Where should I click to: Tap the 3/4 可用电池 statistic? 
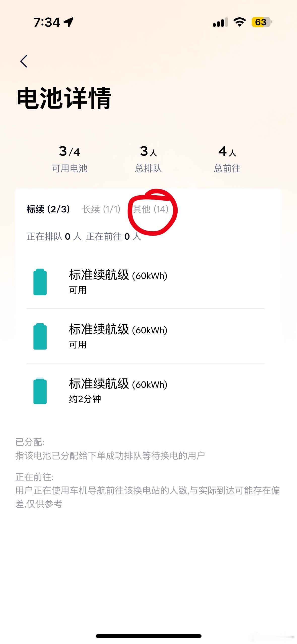[x=70, y=159]
